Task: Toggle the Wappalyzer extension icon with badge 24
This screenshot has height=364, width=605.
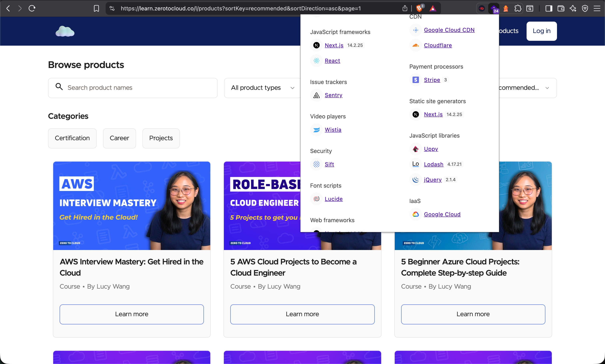Action: 494,9
